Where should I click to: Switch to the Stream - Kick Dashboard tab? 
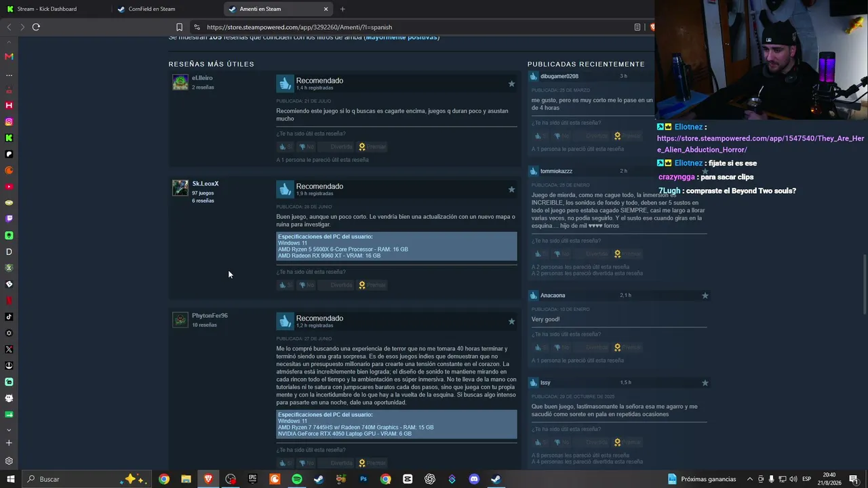[x=47, y=9]
